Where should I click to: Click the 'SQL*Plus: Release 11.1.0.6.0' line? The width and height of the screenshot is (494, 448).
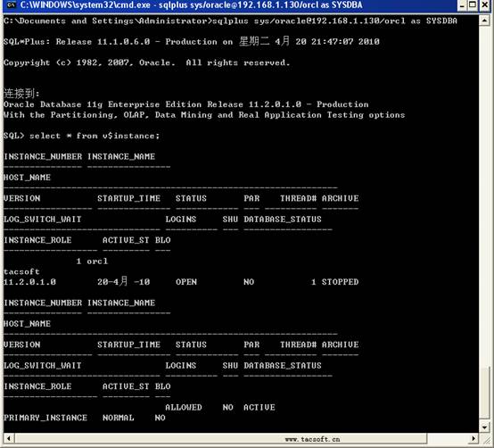[192, 41]
